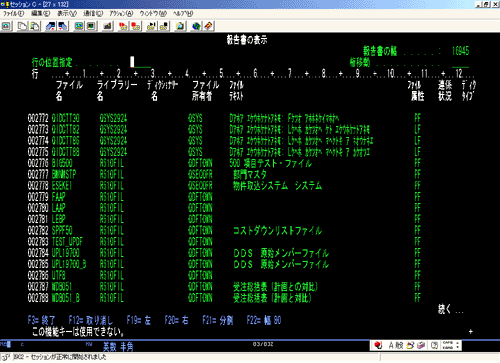Click the clipboard viewer toolbar icon

180,26
